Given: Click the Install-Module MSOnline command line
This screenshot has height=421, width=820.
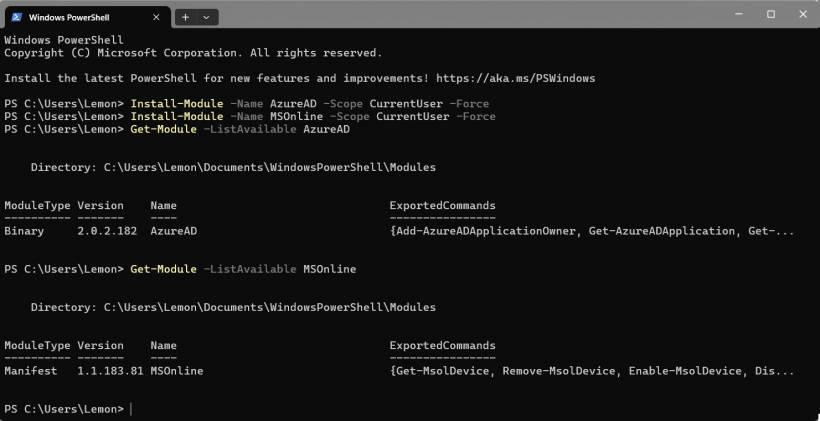Looking at the screenshot, I should [x=312, y=117].
